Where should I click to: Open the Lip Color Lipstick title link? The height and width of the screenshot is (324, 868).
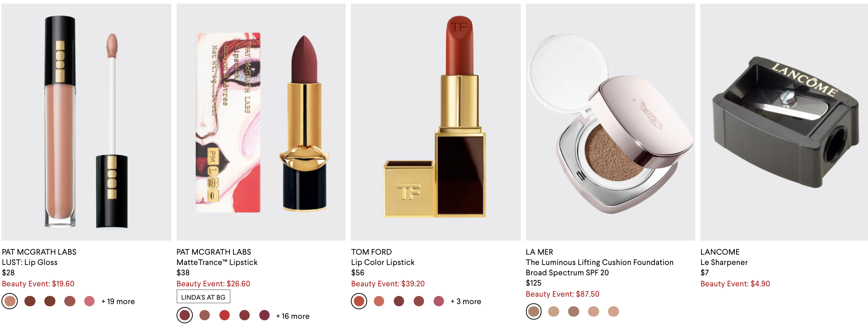[383, 262]
